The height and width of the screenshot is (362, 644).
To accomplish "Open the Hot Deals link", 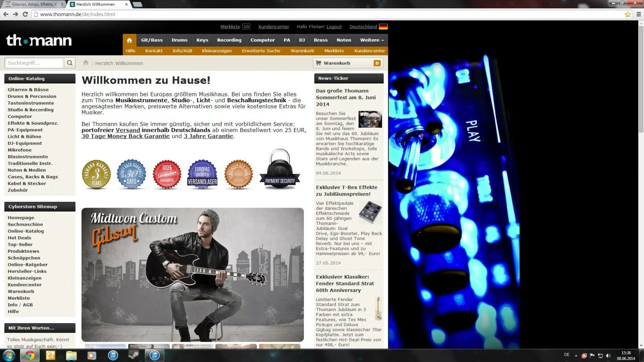I will click(19, 237).
